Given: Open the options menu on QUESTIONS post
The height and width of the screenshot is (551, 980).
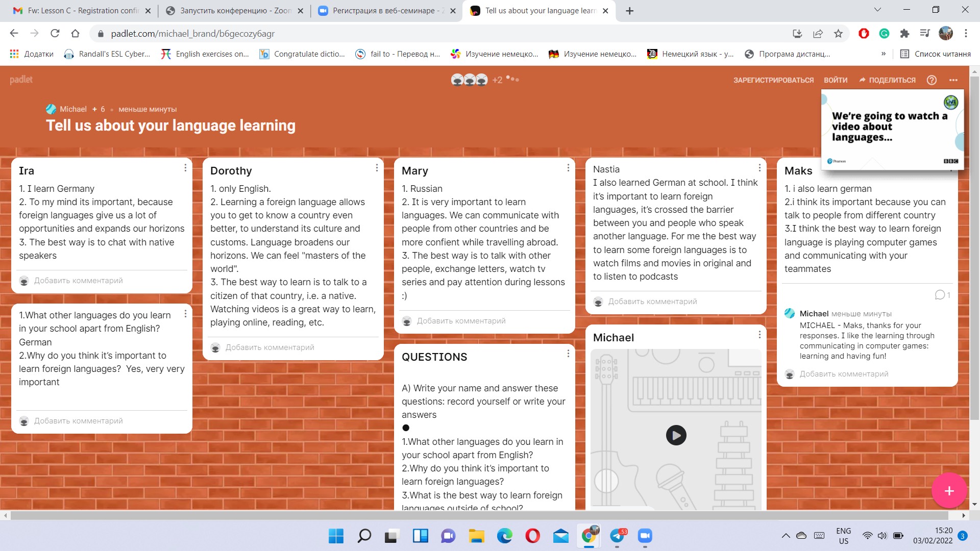Looking at the screenshot, I should [x=568, y=354].
